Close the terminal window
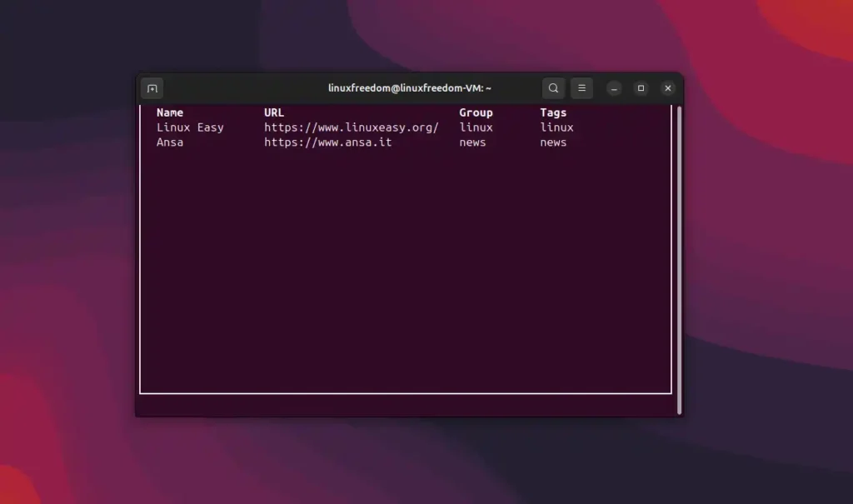The width and height of the screenshot is (853, 504). point(668,88)
